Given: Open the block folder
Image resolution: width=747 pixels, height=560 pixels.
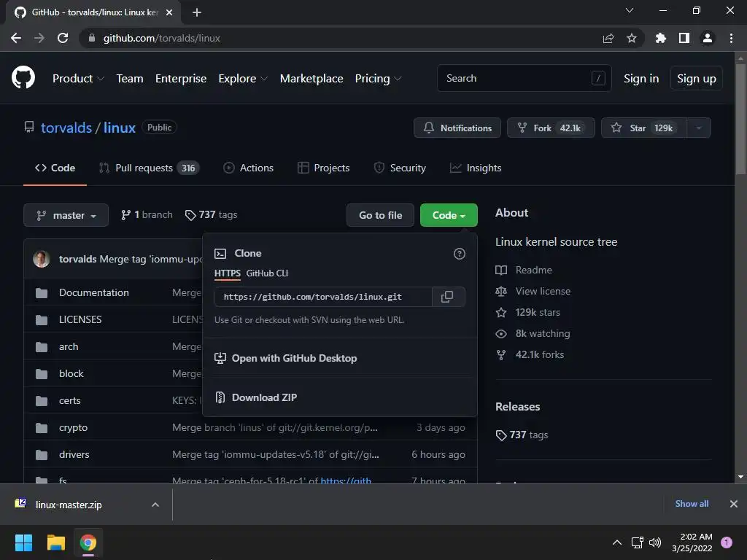Looking at the screenshot, I should [x=71, y=374].
